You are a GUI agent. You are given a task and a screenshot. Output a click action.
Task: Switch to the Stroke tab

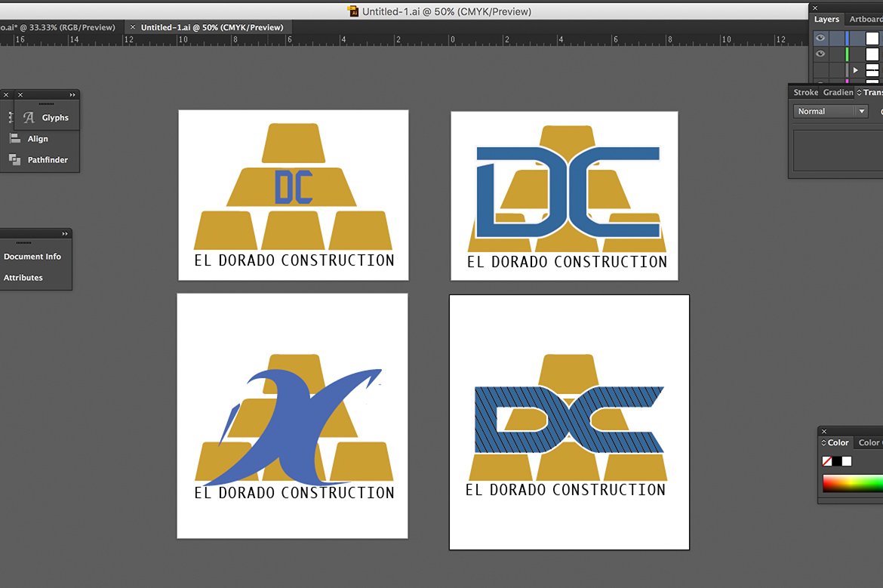805,92
